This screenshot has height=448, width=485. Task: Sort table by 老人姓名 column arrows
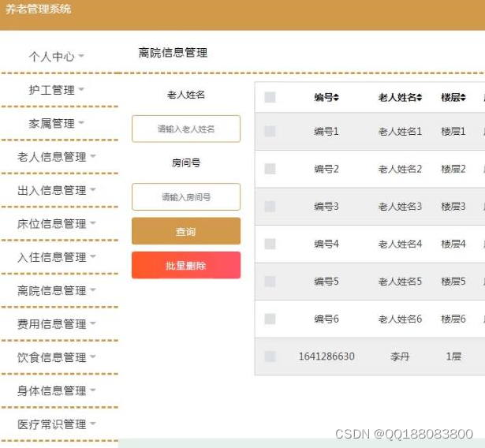[x=419, y=98]
